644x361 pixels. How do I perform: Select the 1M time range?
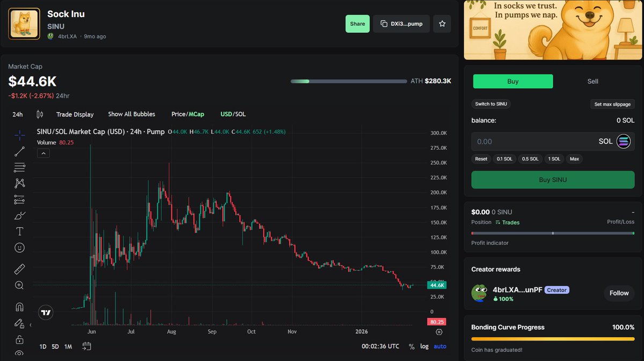[x=68, y=346]
